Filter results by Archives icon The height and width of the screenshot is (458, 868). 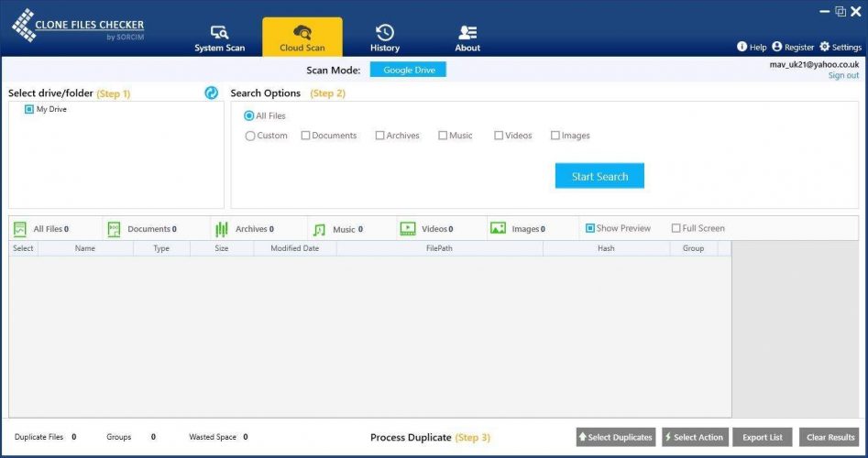pos(222,229)
